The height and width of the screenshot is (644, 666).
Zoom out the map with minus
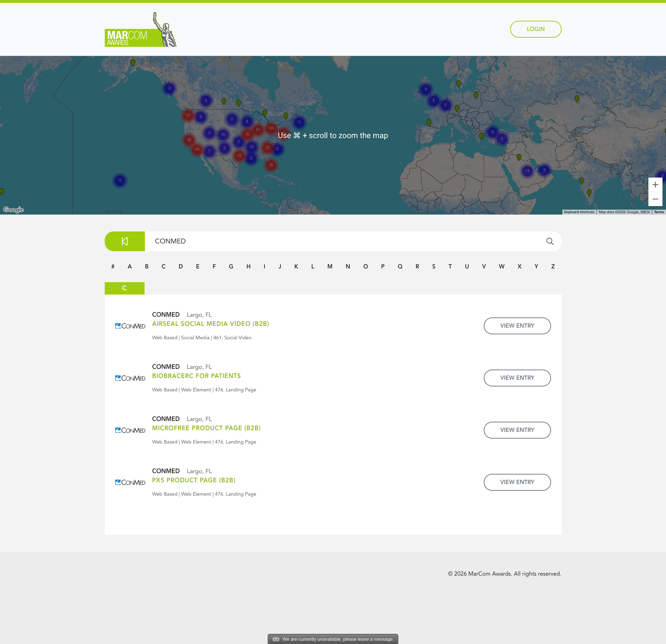tap(655, 199)
